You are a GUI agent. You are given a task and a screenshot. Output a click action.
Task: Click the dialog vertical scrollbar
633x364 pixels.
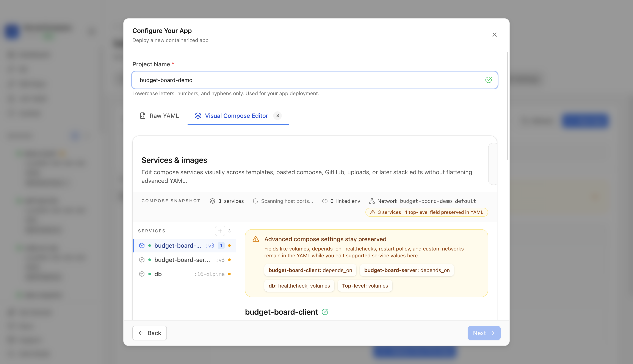click(507, 106)
